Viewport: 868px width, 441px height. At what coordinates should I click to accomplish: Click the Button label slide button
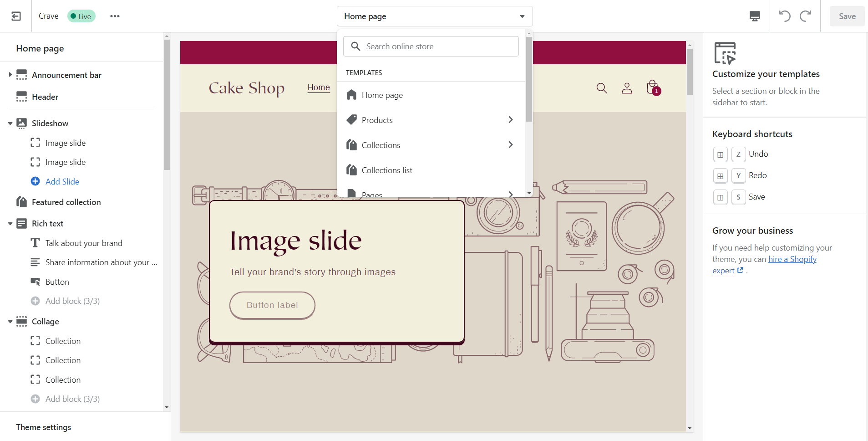[272, 305]
